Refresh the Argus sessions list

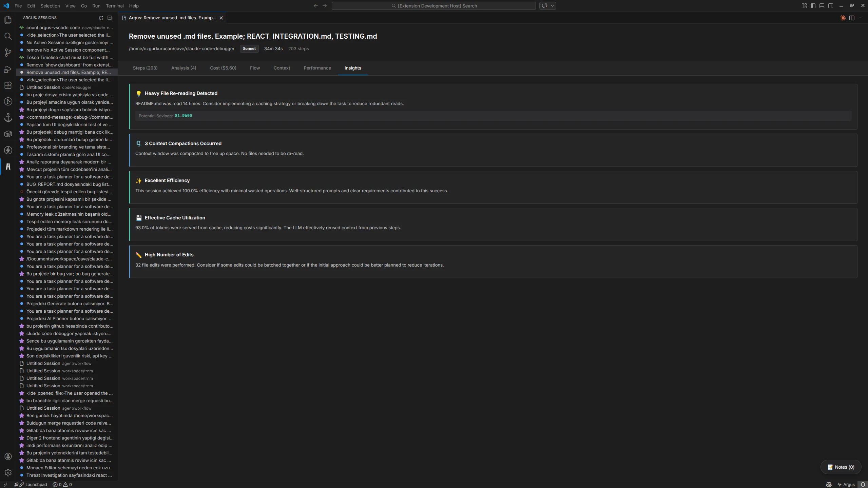[x=101, y=18]
